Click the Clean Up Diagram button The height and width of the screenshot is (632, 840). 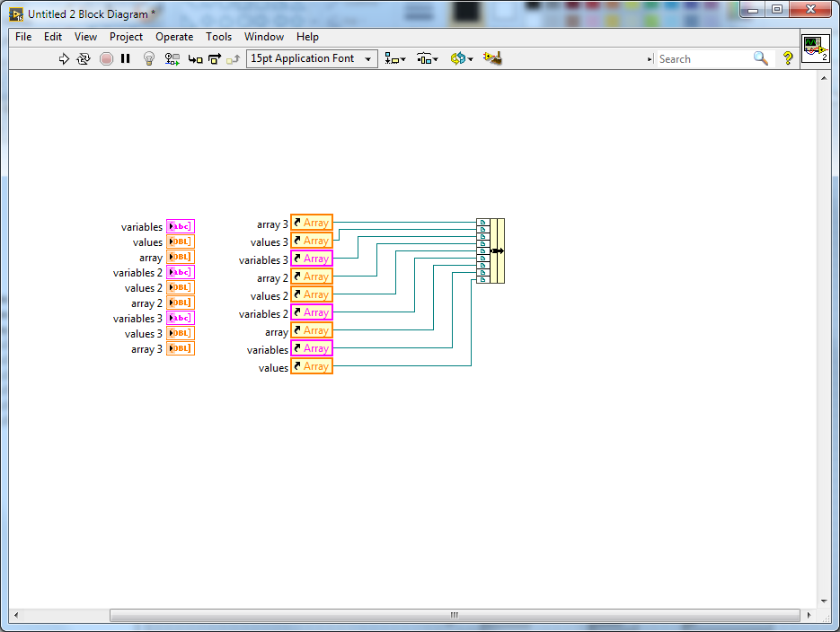[492, 58]
